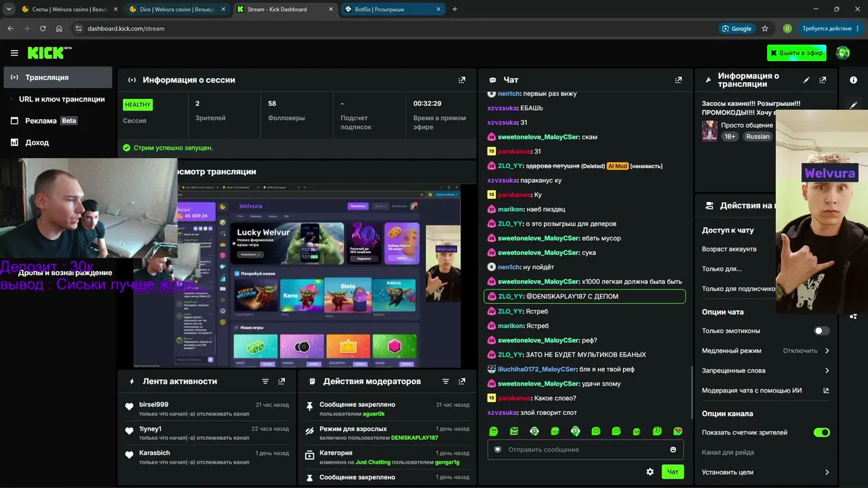
Task: Click the live time 00:32:29 value
Action: (x=427, y=104)
